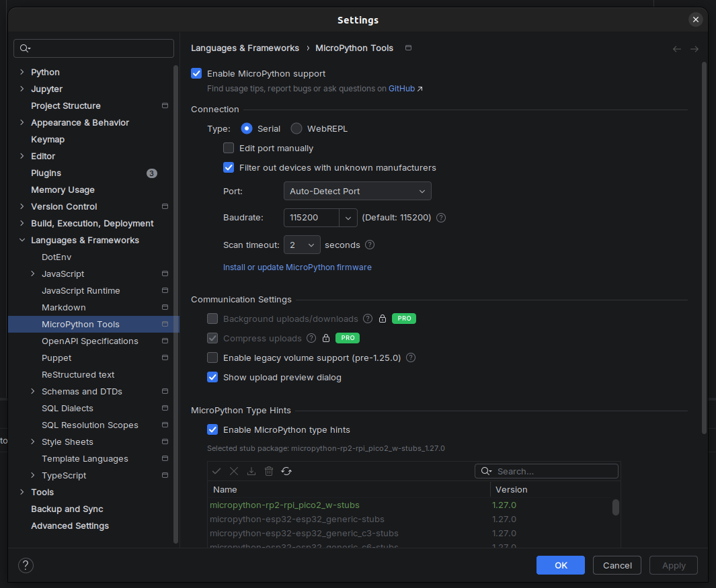This screenshot has height=588, width=716.
Task: Open the GitHub link
Action: click(401, 89)
